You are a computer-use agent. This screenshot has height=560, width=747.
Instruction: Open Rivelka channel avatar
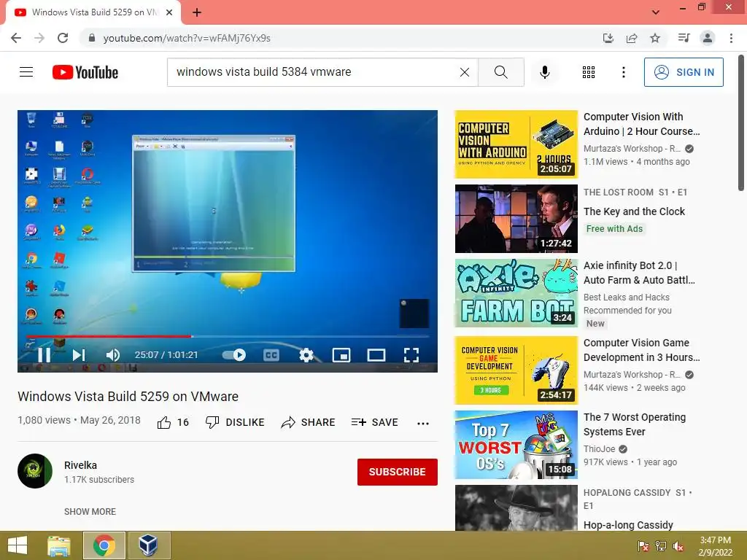tap(35, 471)
